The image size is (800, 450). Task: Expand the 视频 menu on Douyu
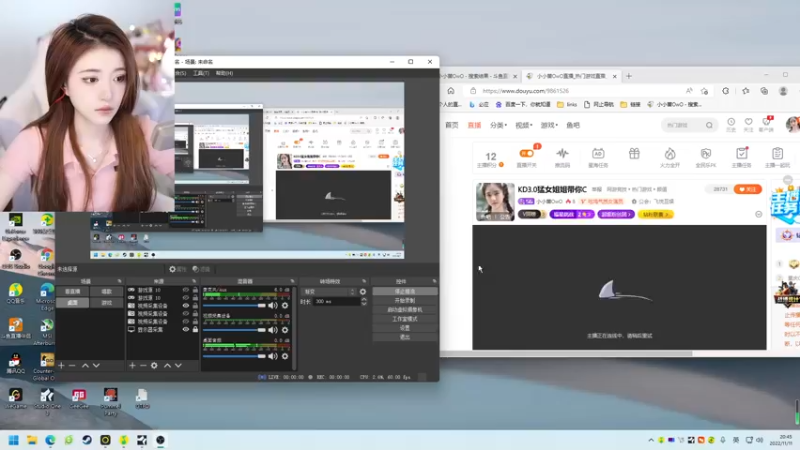point(523,125)
